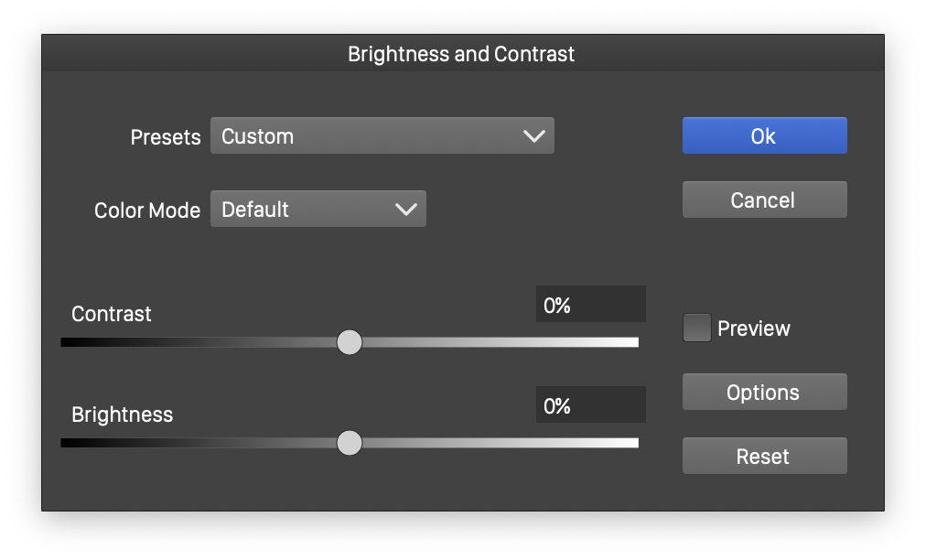Click the chevron arrow of Color Mode dropdown

405,210
